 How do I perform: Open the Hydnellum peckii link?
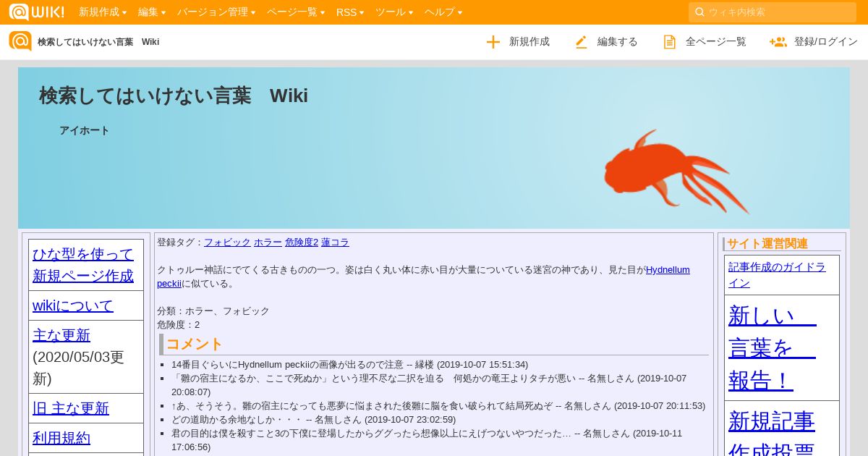click(x=668, y=270)
